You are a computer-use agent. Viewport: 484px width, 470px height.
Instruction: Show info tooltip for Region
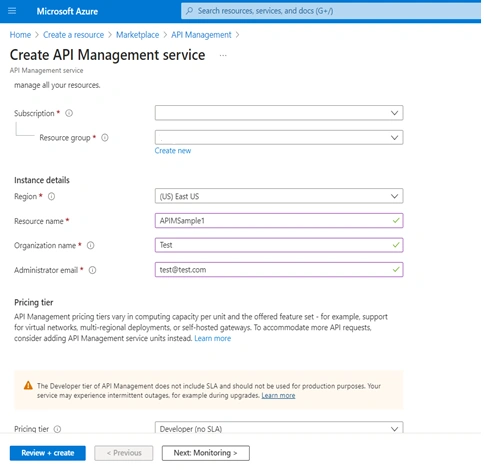51,196
